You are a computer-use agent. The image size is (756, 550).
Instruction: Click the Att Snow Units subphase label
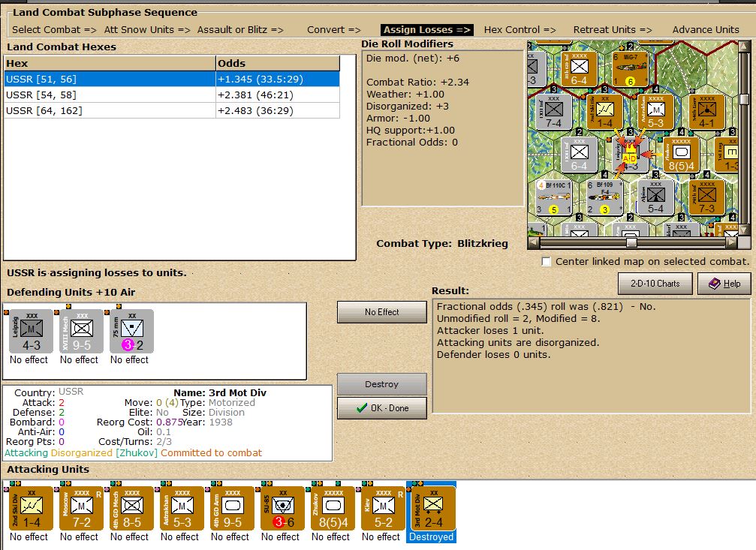coord(147,30)
